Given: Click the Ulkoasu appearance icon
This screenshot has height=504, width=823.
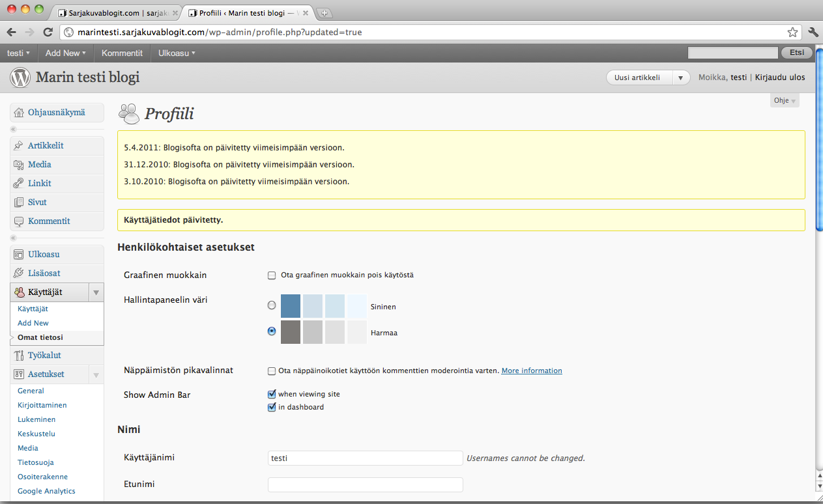Looking at the screenshot, I should [x=19, y=255].
